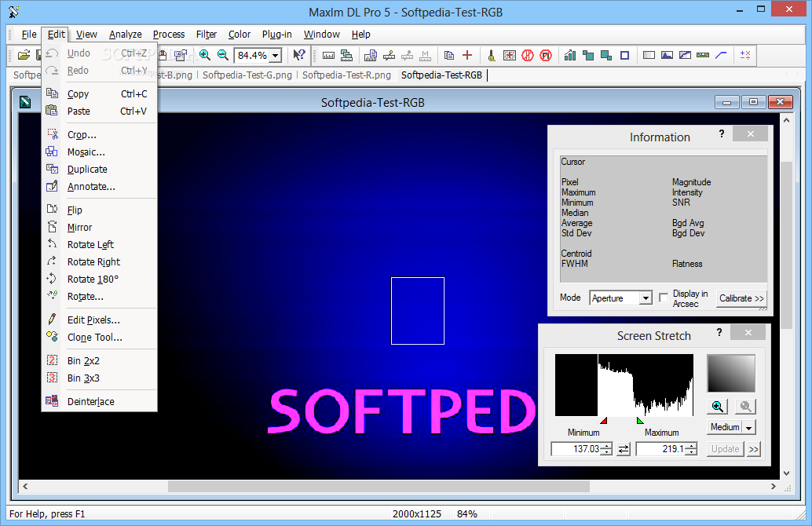Click the red minimum marker under histogram
The image size is (812, 526).
[x=603, y=420]
